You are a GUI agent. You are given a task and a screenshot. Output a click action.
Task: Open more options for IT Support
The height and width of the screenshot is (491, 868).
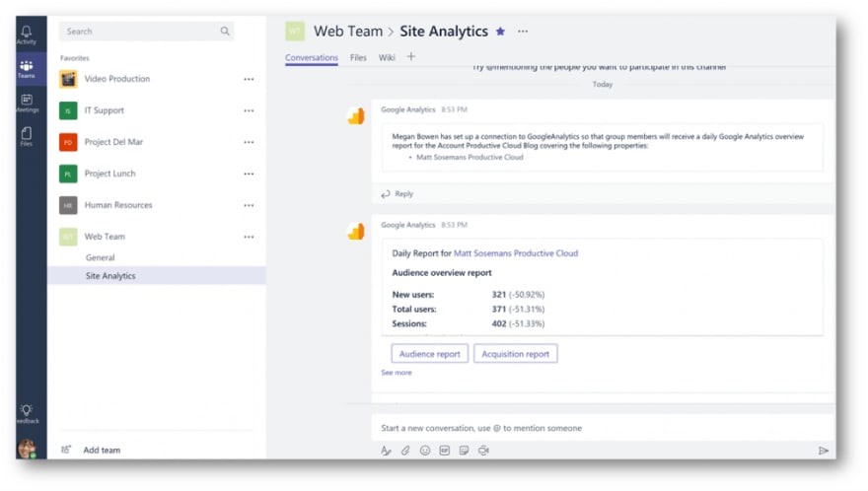pyautogui.click(x=249, y=110)
